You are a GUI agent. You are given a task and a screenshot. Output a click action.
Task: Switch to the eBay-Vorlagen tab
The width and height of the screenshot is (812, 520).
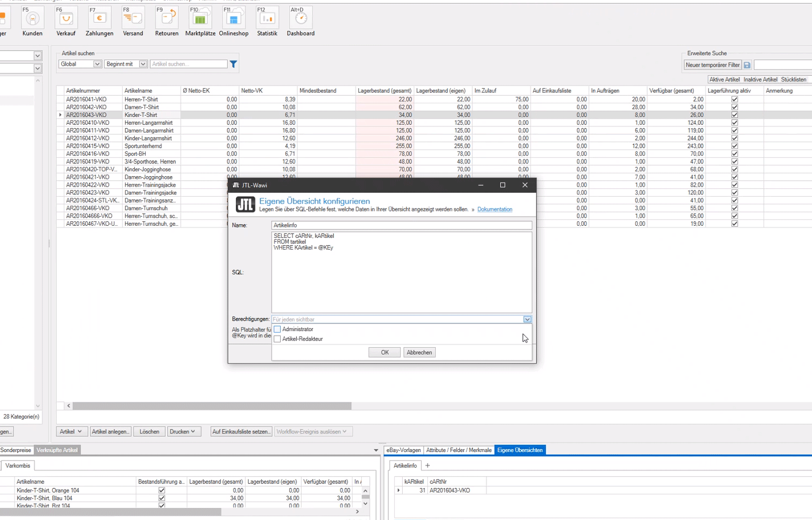point(403,450)
